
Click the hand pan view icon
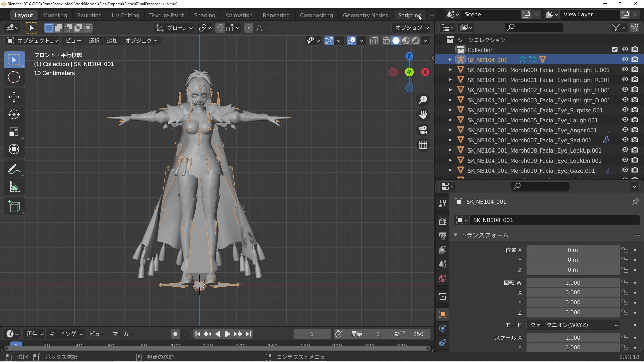423,115
